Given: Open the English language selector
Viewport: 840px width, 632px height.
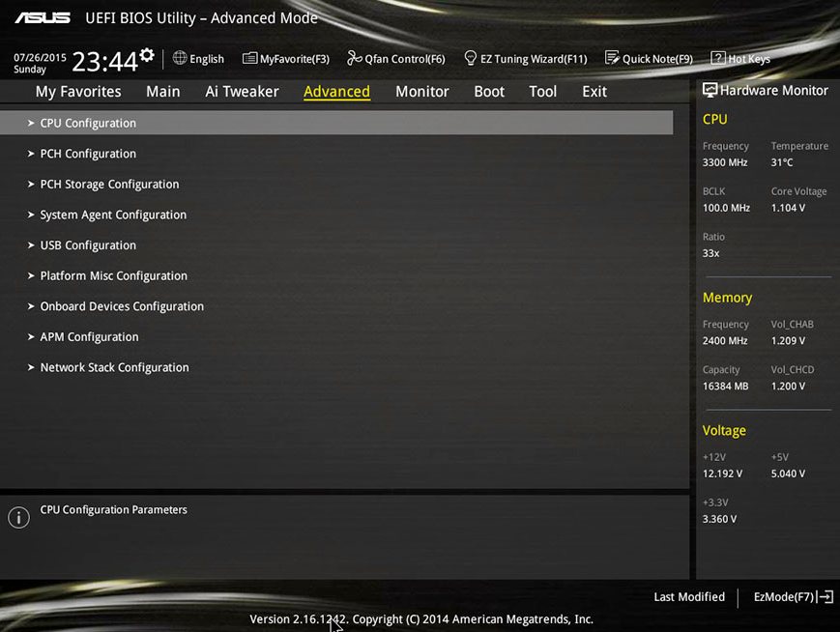Looking at the screenshot, I should [198, 58].
